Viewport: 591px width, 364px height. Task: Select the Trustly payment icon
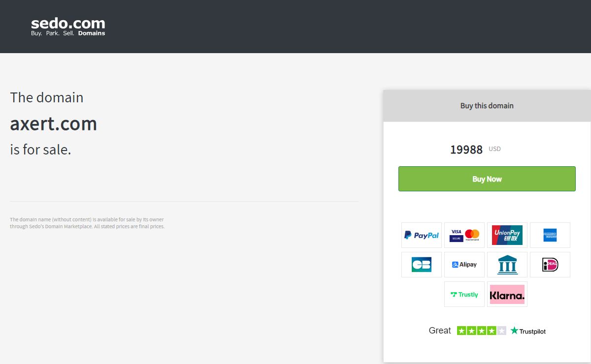tap(464, 294)
